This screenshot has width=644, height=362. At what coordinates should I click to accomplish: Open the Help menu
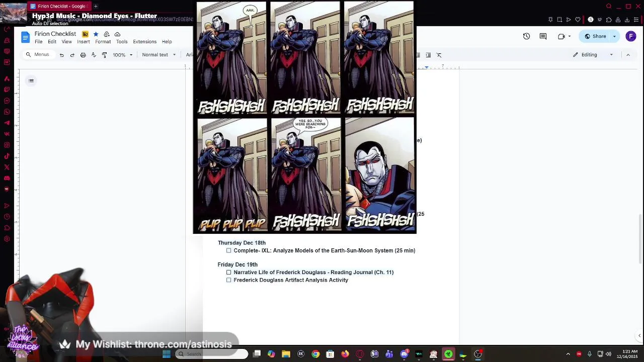tap(167, 42)
